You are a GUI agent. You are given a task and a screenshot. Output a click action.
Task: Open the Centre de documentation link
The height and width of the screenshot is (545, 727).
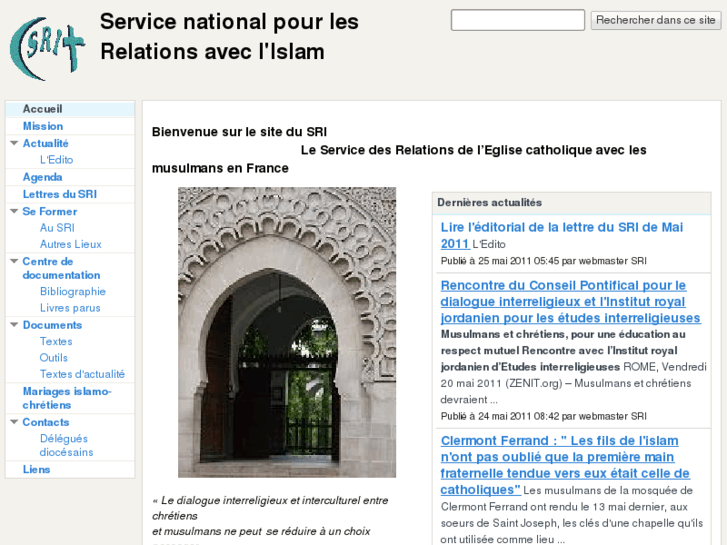tap(61, 268)
